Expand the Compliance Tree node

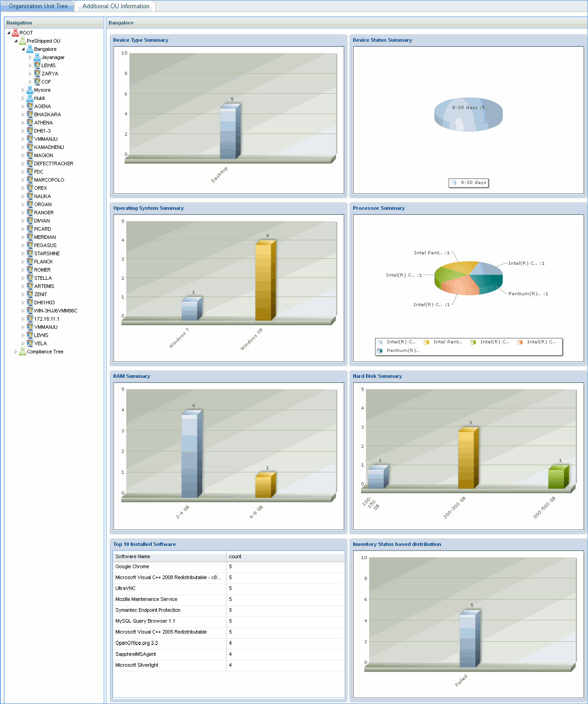pos(16,352)
